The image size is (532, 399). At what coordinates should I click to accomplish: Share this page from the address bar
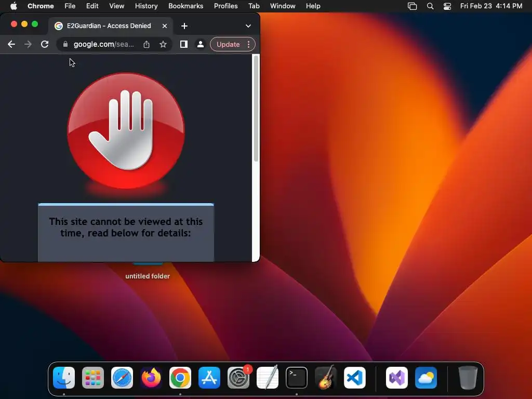[146, 45]
